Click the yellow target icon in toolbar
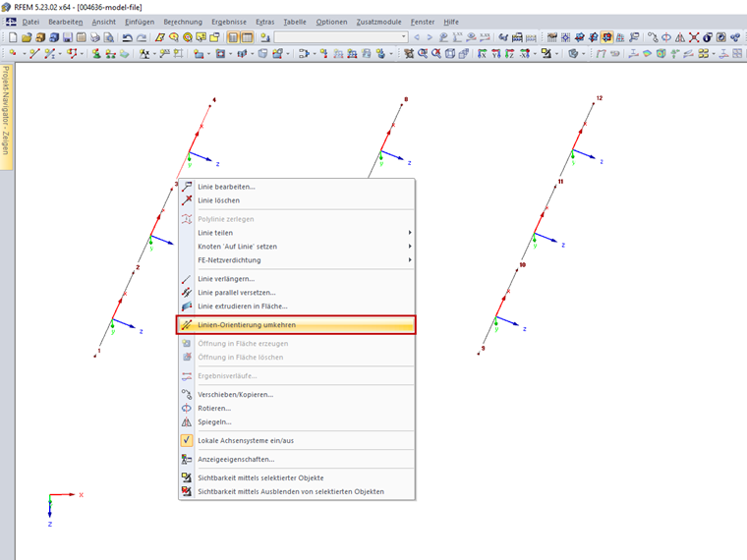This screenshot has height=560, width=747. click(188, 37)
